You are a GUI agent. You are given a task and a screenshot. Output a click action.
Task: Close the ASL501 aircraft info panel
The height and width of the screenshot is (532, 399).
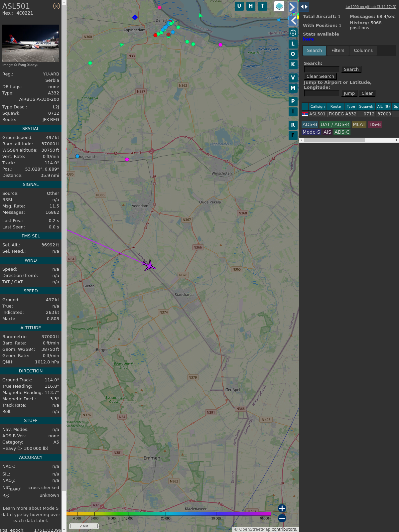tap(57, 6)
